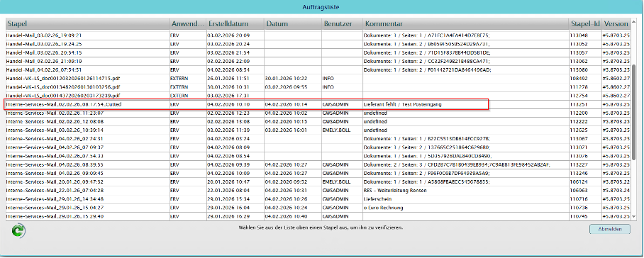Select stapel Handel-VK-LS_doc00134820260130103256.pdf

63,87
